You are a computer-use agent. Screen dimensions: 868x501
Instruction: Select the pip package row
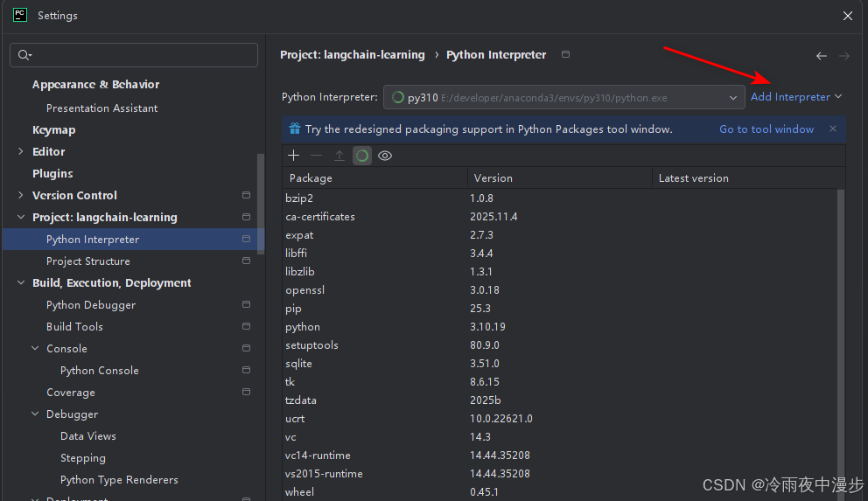560,309
